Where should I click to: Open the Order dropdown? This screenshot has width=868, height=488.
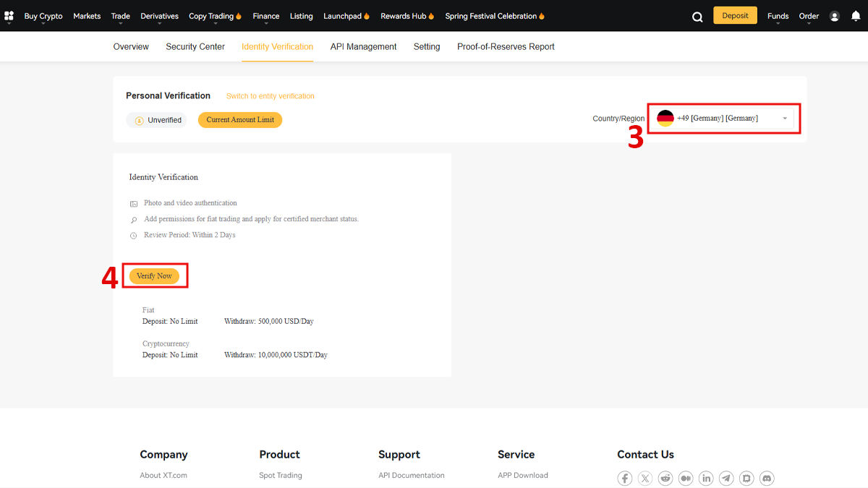point(809,17)
